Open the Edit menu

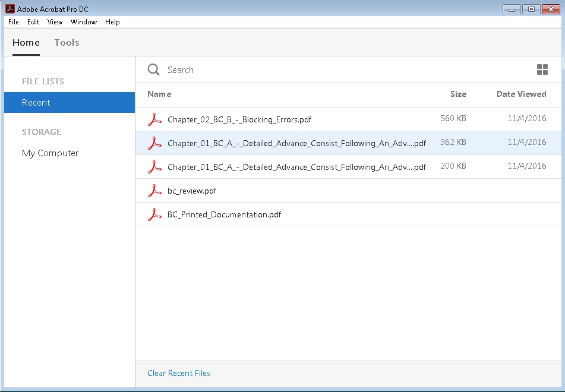point(33,22)
